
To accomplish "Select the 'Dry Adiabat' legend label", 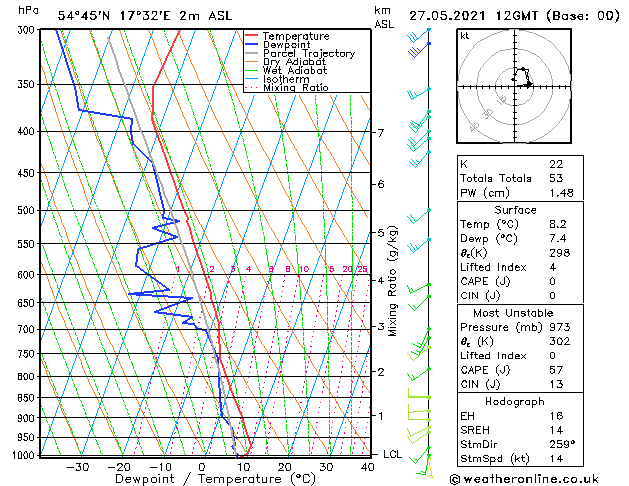I will click(294, 62).
